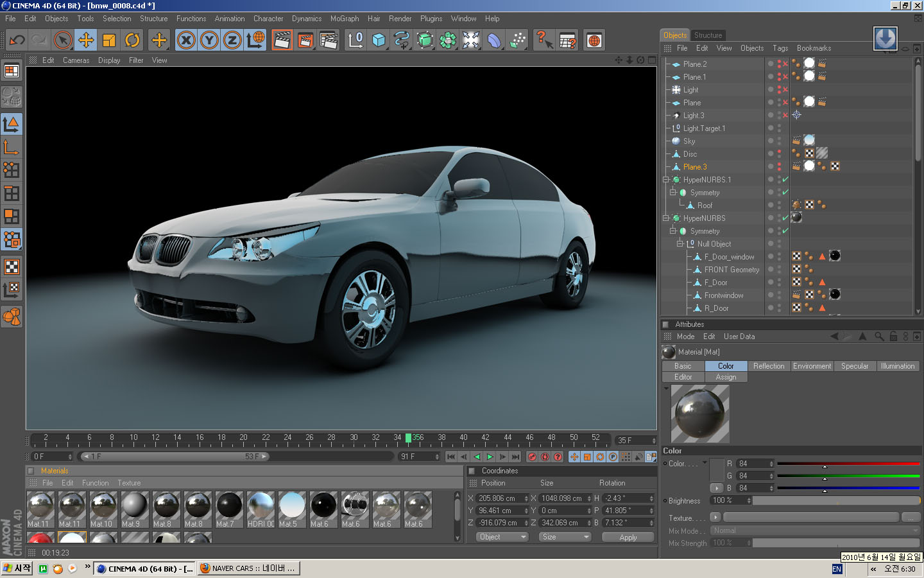Toggle Y axis lock
The width and height of the screenshot is (924, 578).
[x=209, y=40]
